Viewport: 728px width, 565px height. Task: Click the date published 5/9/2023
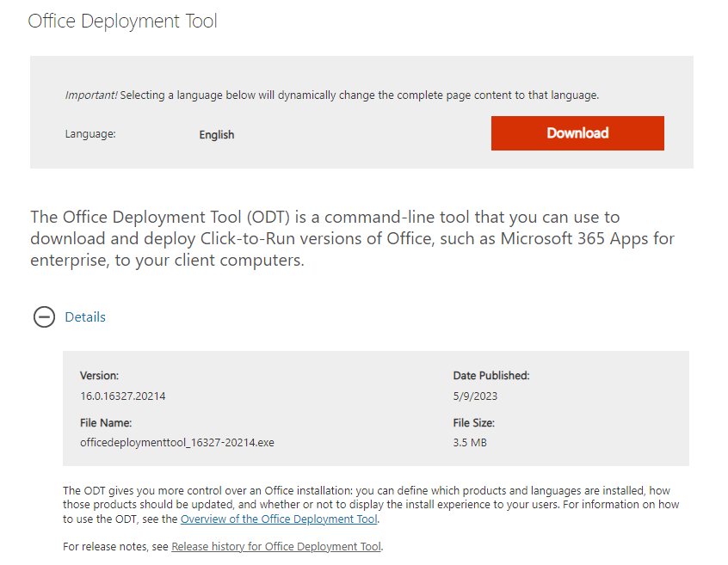(x=475, y=396)
